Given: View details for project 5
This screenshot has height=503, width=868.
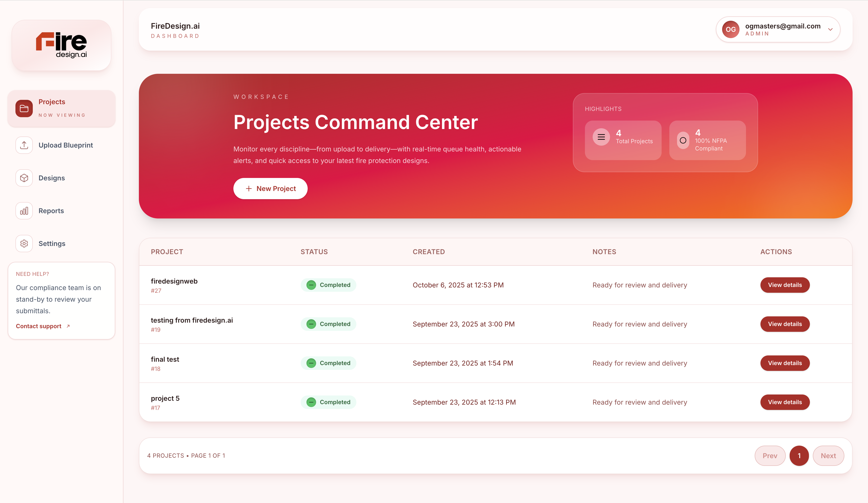Looking at the screenshot, I should (785, 402).
